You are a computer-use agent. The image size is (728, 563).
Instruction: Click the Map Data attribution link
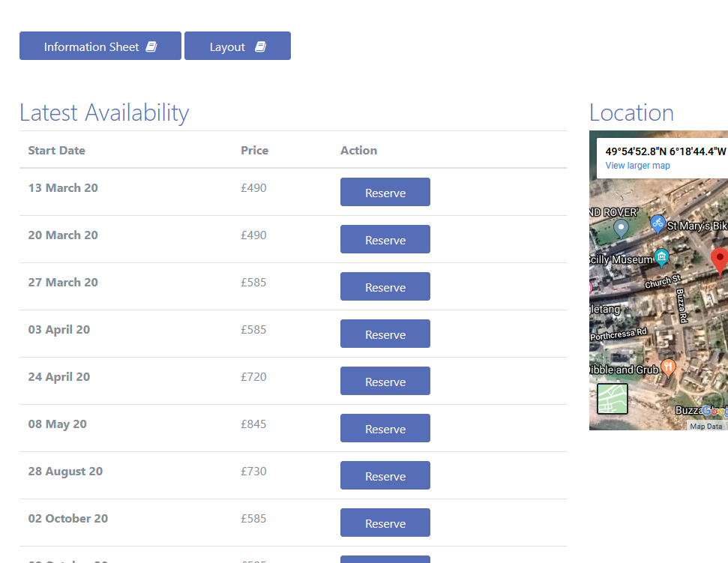coord(706,426)
